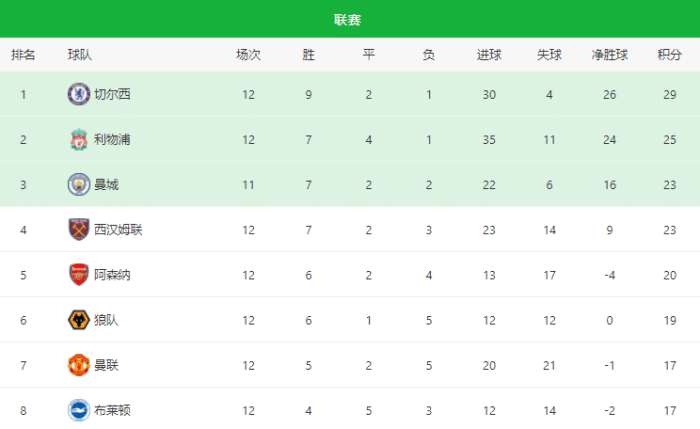Viewport: 700px width, 429px height.
Task: Open the 布莱顿 team name link
Action: [x=112, y=410]
